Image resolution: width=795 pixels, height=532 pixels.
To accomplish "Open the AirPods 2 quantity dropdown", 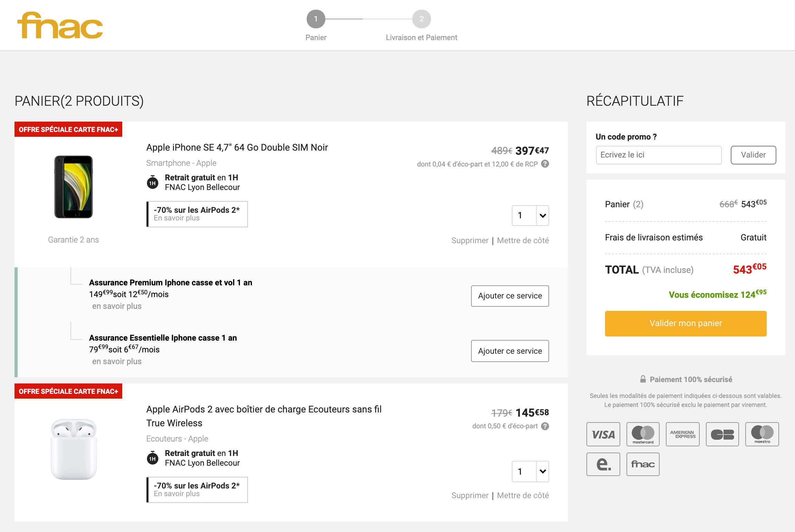I will click(530, 472).
